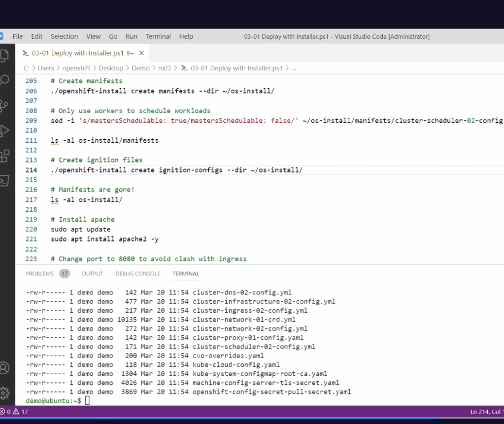Viewport: 504px width, 424px height.
Task: Click the 17 problems count badge
Action: (65, 274)
